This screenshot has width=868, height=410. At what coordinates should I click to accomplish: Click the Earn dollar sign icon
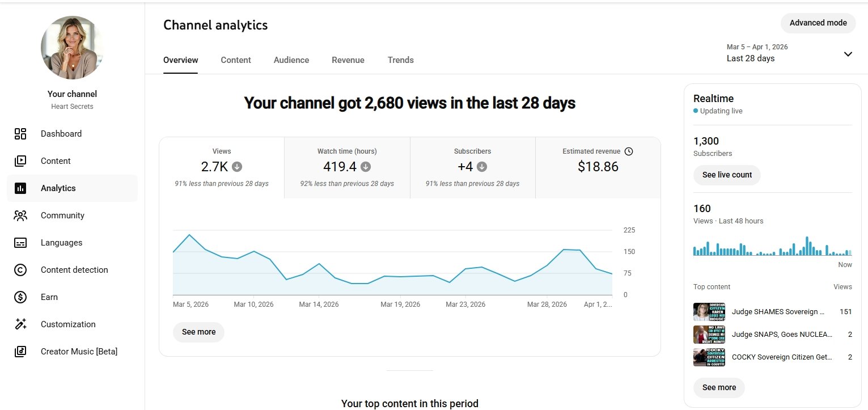tap(20, 297)
